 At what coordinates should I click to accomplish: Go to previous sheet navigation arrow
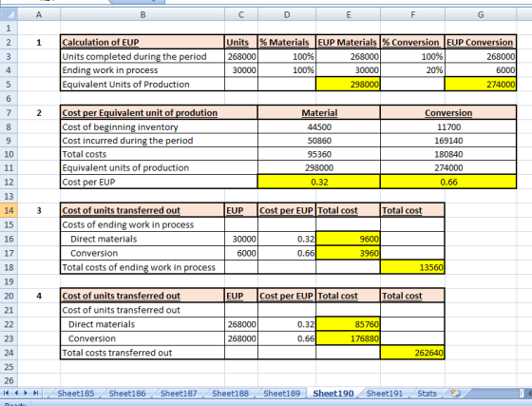click(16, 393)
